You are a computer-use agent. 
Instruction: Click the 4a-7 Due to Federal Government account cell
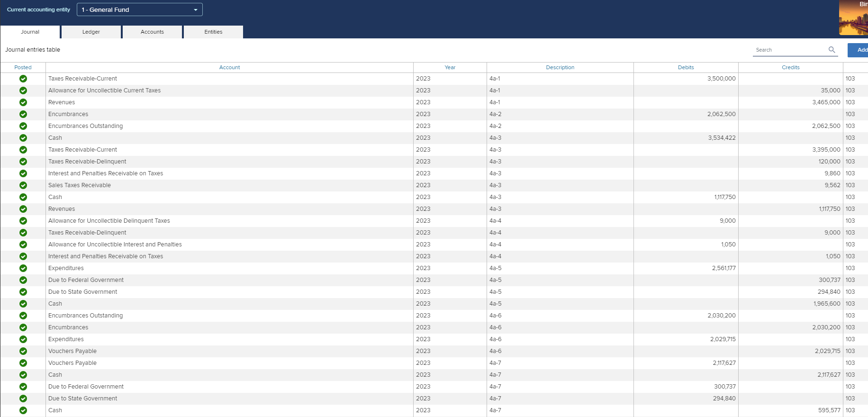tap(229, 387)
